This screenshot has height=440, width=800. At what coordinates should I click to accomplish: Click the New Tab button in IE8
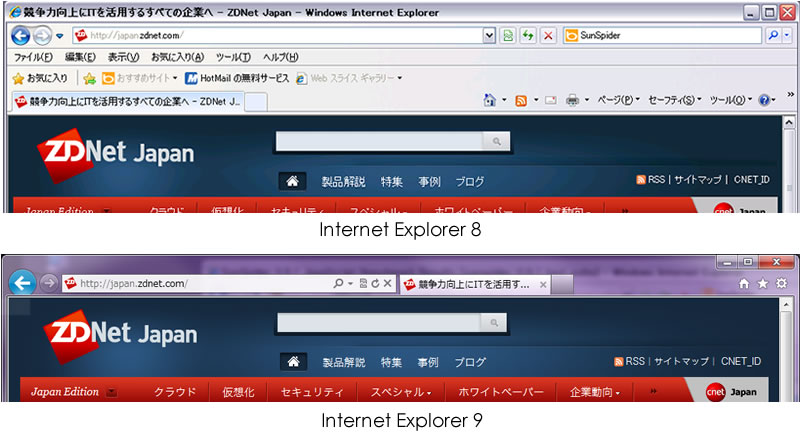256,102
